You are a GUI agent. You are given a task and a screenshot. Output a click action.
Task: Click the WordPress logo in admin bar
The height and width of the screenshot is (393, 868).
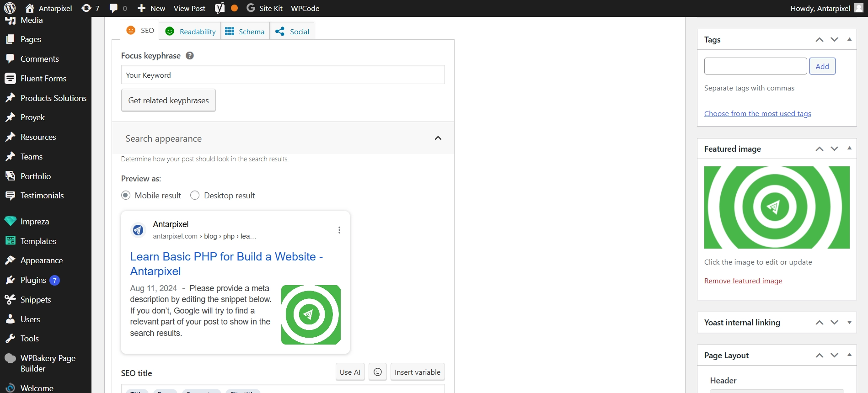coord(10,8)
